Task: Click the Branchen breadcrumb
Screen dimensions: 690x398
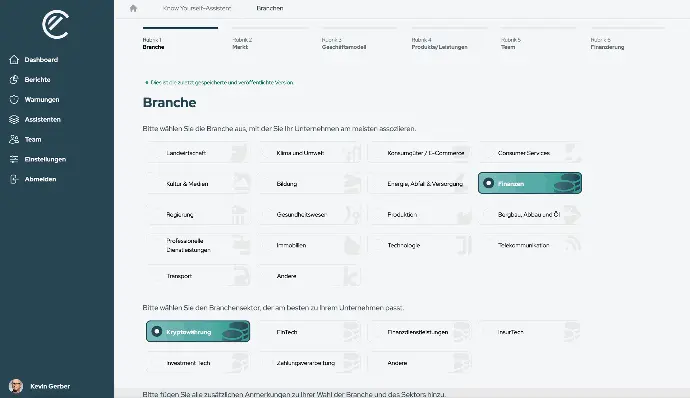Action: 270,8
